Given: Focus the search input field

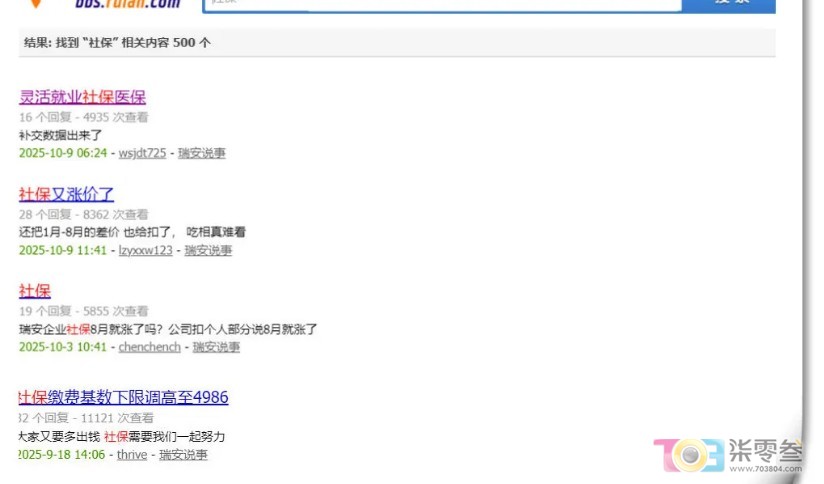Looking at the screenshot, I should pyautogui.click(x=440, y=5).
